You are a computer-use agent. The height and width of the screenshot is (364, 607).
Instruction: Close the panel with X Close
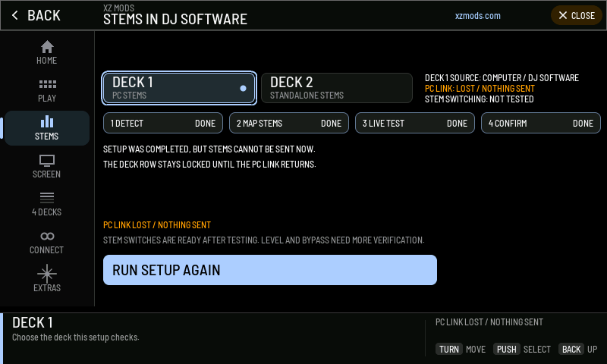point(577,15)
